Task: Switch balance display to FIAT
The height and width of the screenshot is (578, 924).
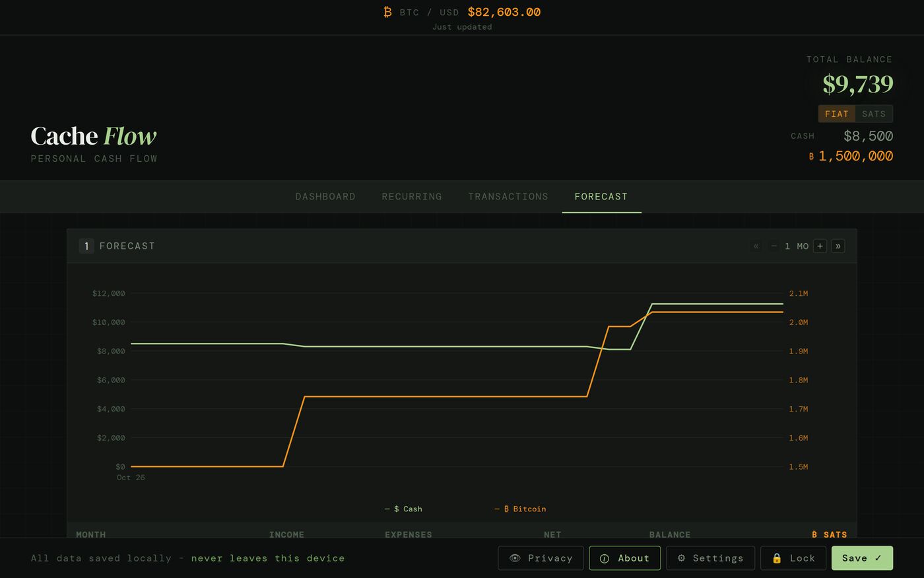Action: tap(837, 114)
